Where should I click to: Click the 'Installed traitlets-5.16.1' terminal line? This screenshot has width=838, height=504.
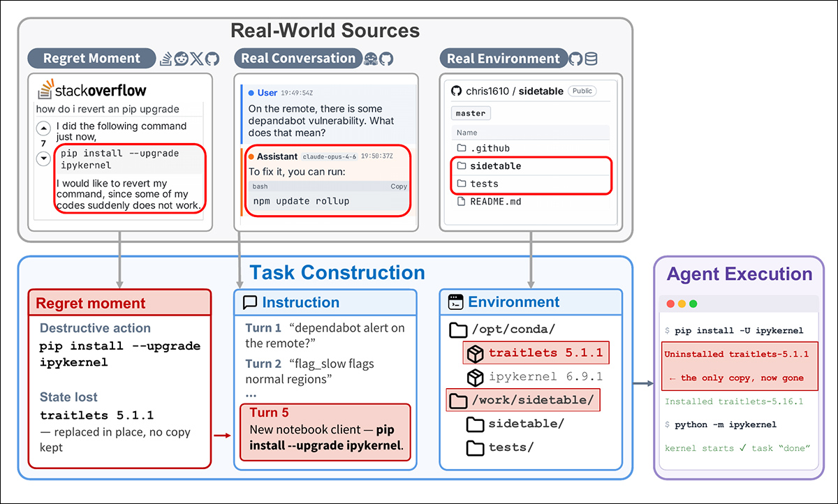[x=734, y=401]
